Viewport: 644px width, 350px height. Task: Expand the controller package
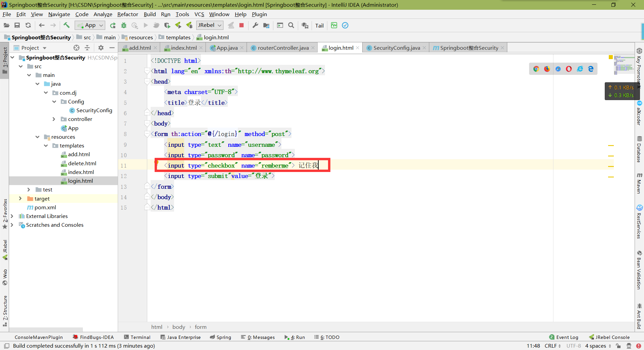[54, 119]
